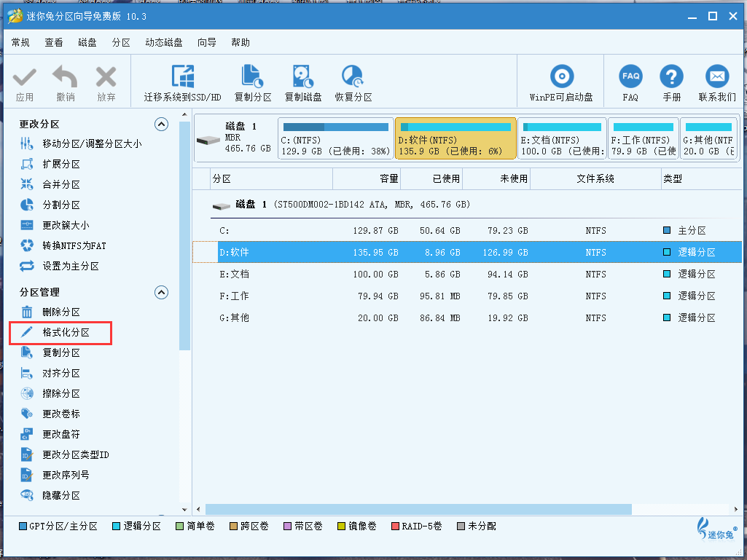Click sidebar Copy Partition (复制分区) item

point(50,353)
